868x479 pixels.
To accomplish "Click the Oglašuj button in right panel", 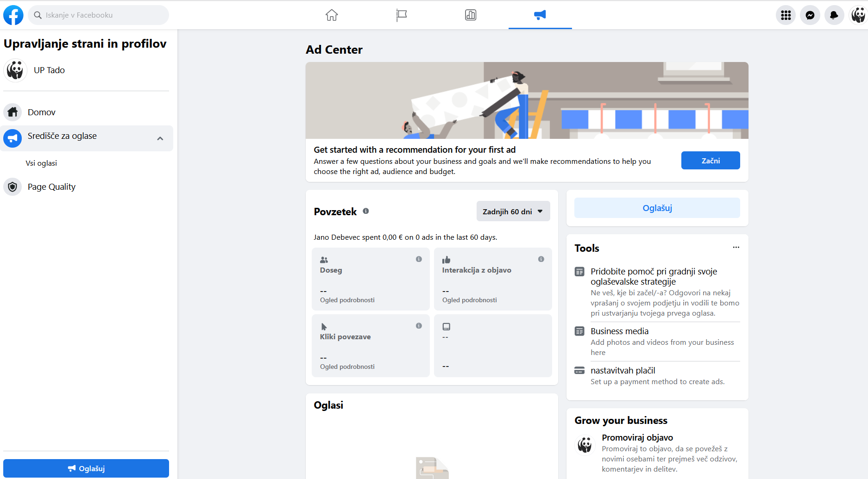I will [x=657, y=208].
